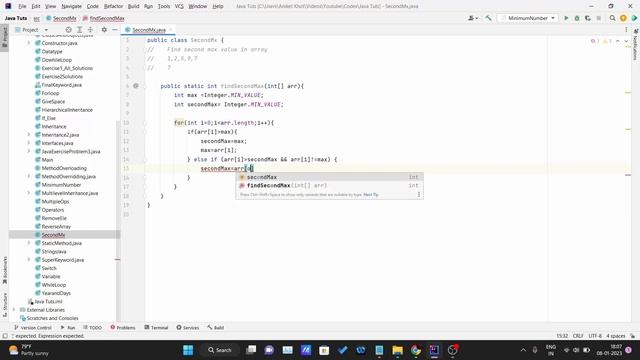The width and height of the screenshot is (640, 360).
Task: Click 4 spaces indent status item
Action: [616, 336]
